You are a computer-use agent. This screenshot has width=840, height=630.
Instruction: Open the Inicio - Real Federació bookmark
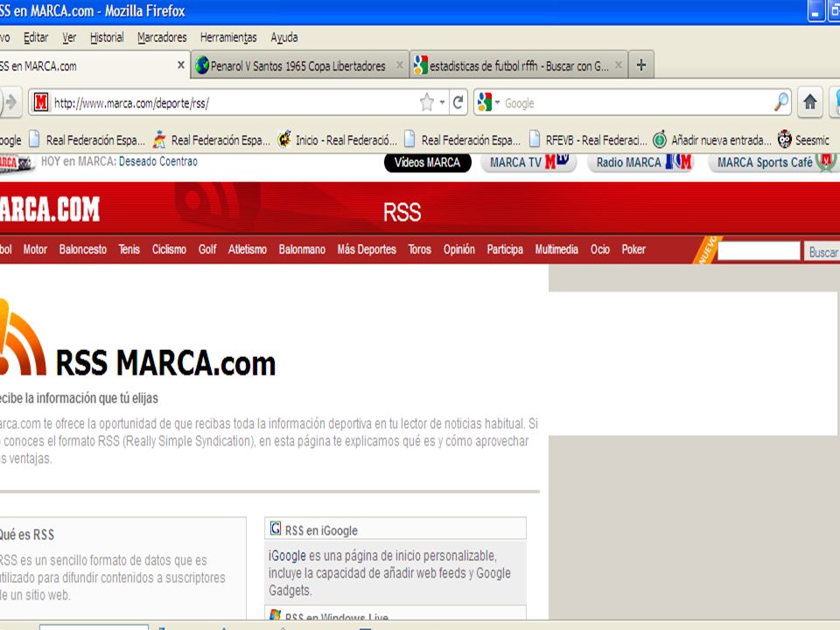(338, 140)
